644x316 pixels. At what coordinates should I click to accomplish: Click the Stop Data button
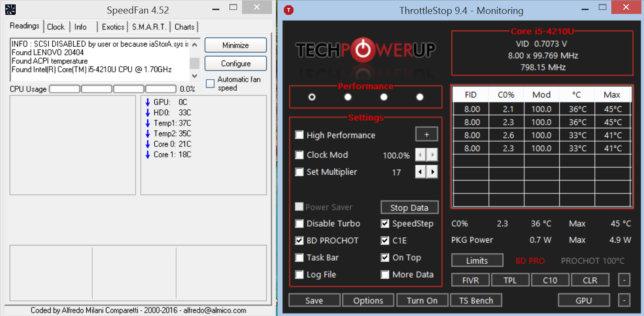[x=409, y=207]
